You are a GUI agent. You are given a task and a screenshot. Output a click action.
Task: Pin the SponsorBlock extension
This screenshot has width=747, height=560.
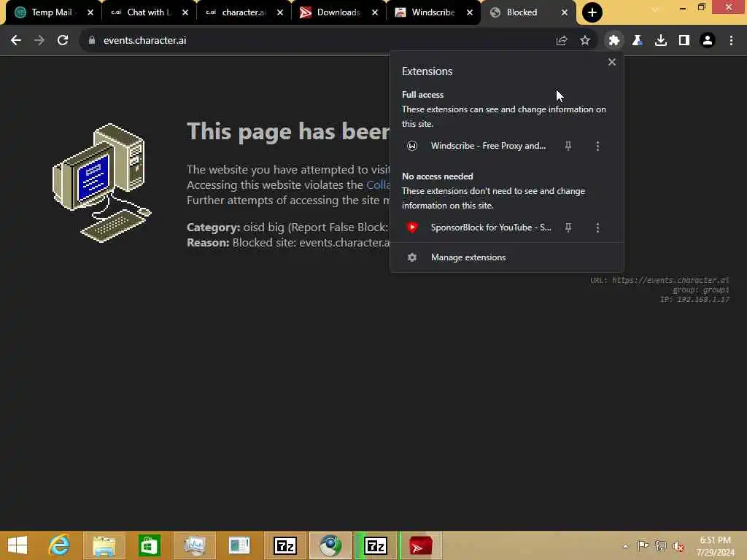click(568, 227)
